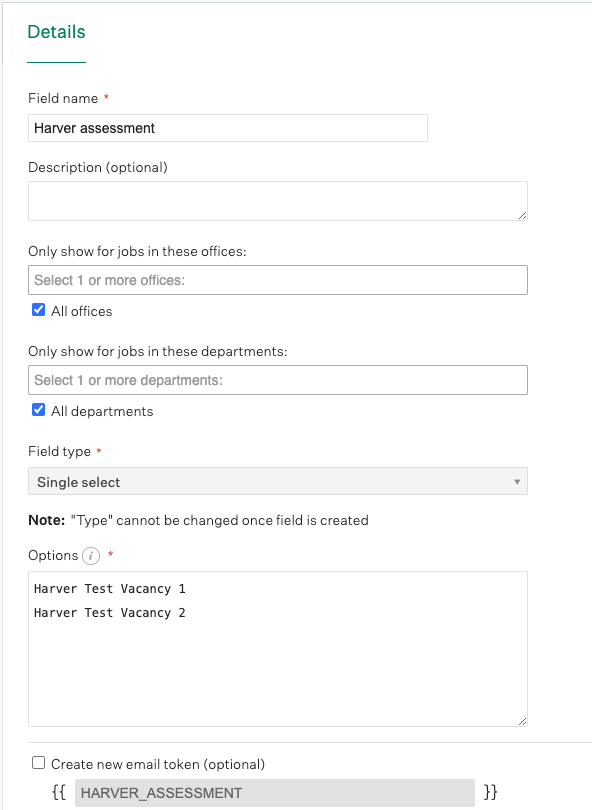Click the Harver Test Vacancy 1 line
Image resolution: width=592 pixels, height=810 pixels.
(110, 589)
